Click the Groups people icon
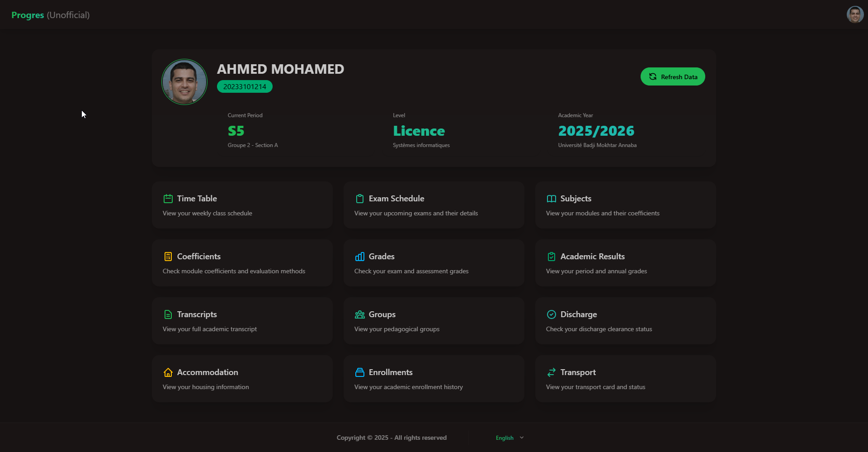 pyautogui.click(x=359, y=314)
